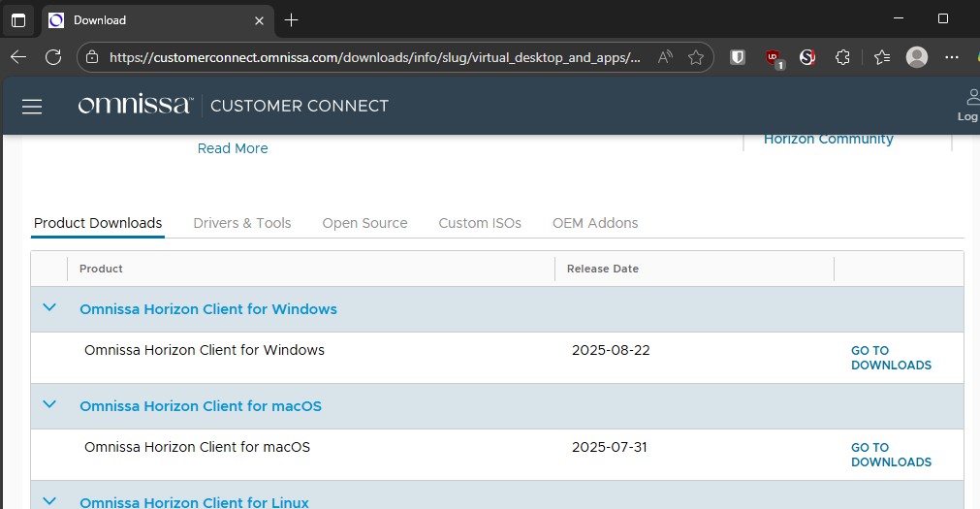980x509 pixels.
Task: Go to downloads for macOS client
Action: (x=890, y=455)
